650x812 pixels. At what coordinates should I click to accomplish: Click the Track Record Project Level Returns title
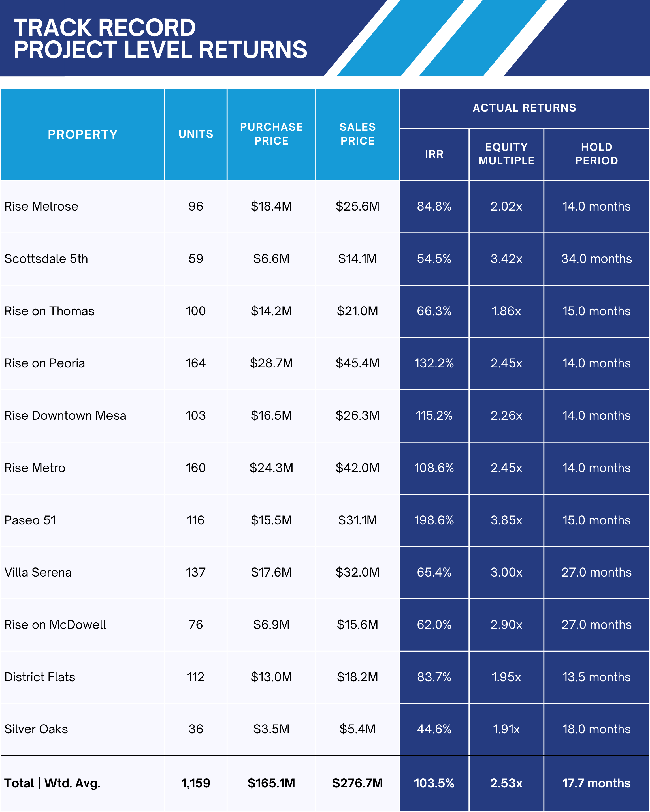pos(161,39)
